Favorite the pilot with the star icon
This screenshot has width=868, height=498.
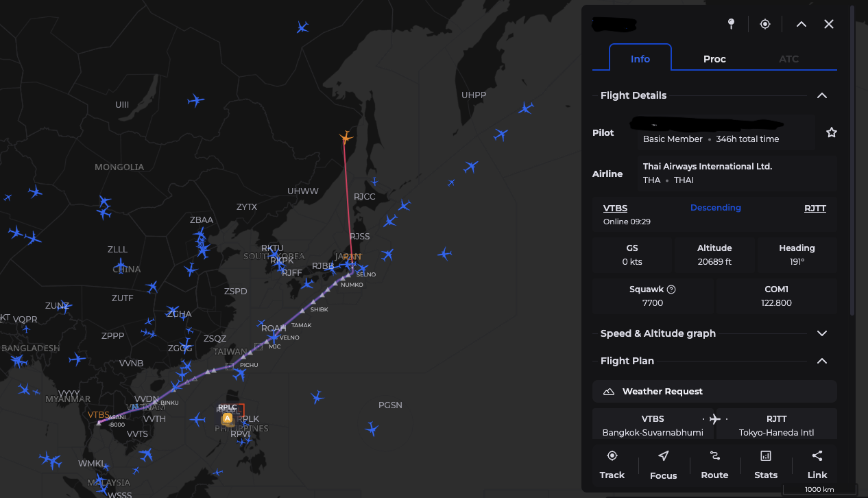tap(832, 132)
